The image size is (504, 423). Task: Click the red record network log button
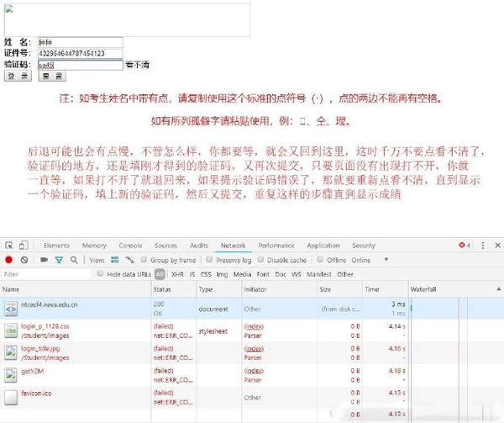pos(8,260)
